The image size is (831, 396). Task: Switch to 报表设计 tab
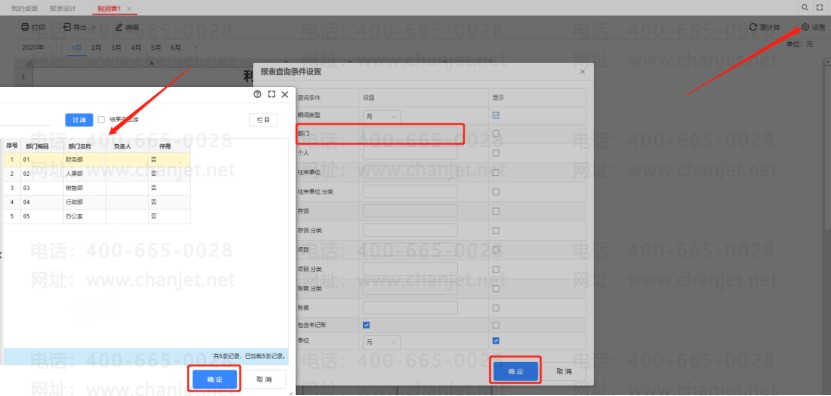tap(63, 8)
